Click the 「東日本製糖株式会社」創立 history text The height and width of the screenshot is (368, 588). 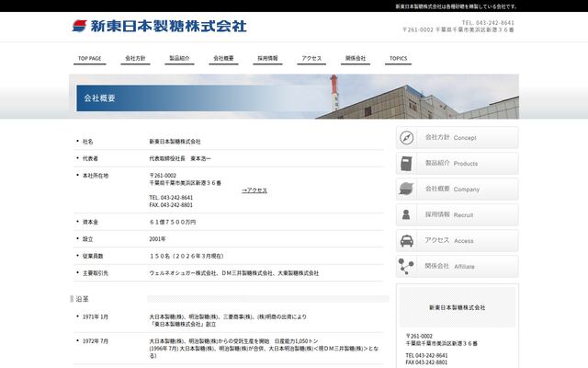tap(183, 324)
